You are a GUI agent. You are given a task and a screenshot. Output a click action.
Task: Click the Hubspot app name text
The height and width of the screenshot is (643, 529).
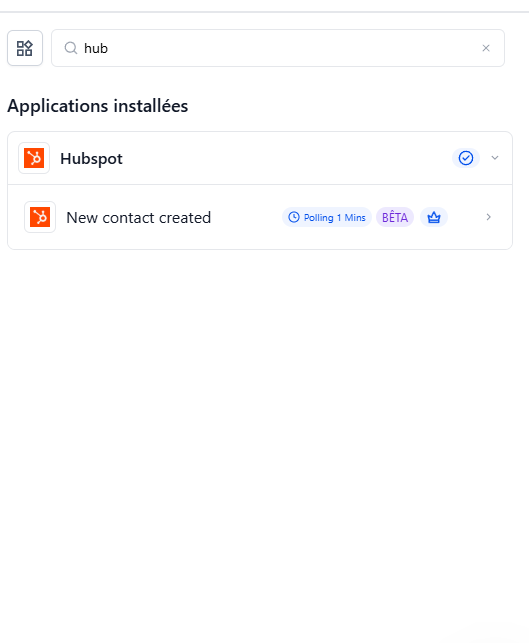click(x=91, y=158)
